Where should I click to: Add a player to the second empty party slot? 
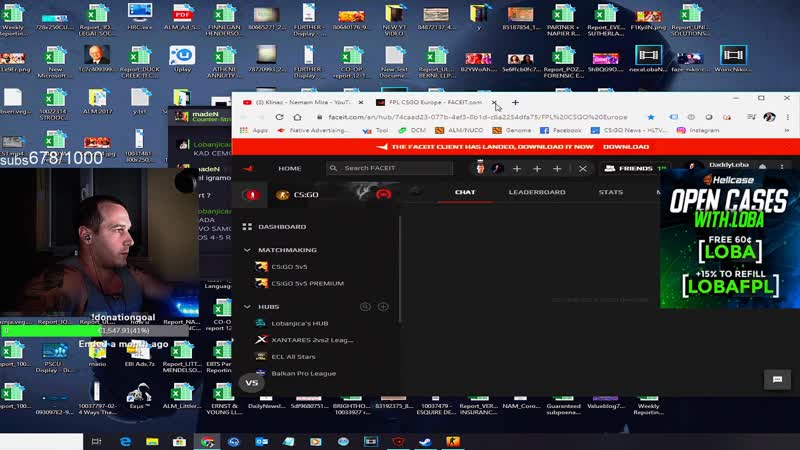(537, 168)
